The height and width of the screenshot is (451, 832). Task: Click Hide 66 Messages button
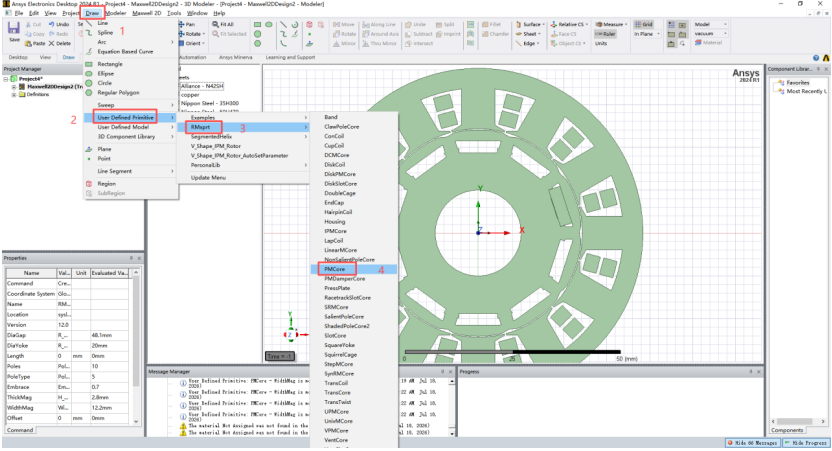click(x=753, y=443)
